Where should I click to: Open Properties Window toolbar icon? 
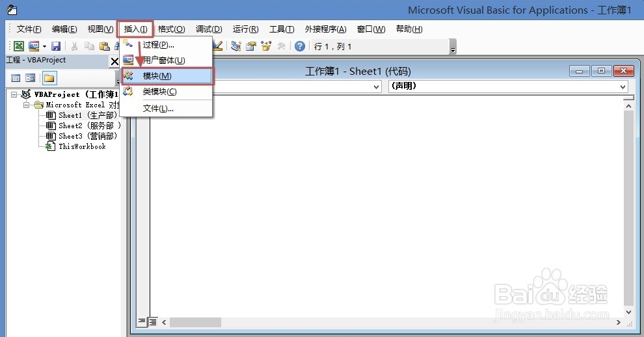[251, 46]
